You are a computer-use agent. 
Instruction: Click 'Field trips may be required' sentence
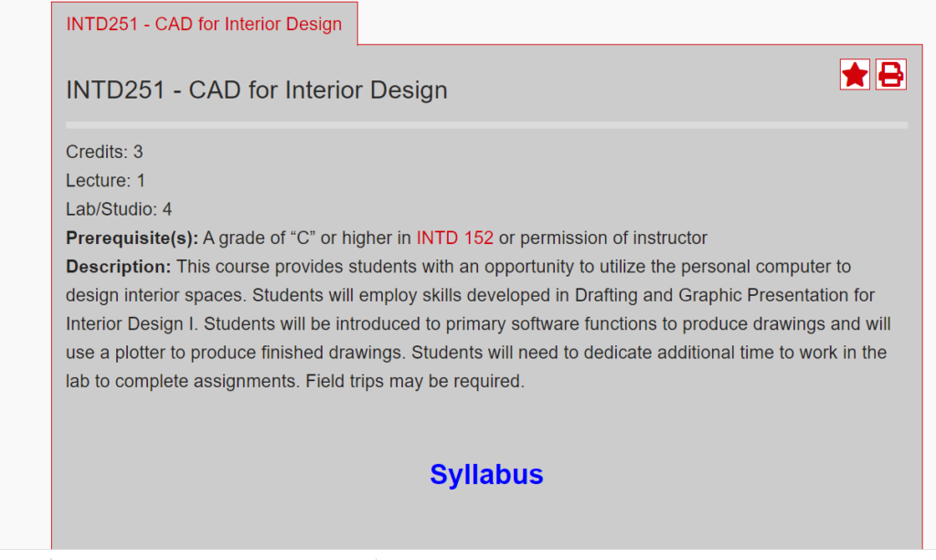[x=415, y=381]
